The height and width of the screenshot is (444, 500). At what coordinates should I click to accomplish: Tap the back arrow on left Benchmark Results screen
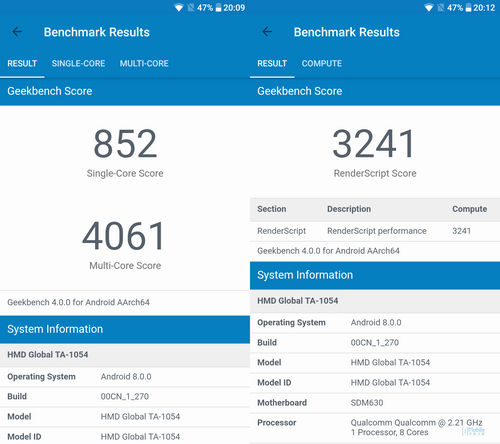coord(17,32)
